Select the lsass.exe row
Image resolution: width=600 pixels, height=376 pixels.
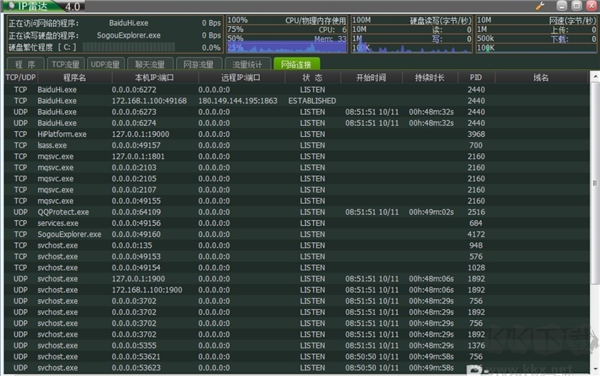point(297,145)
